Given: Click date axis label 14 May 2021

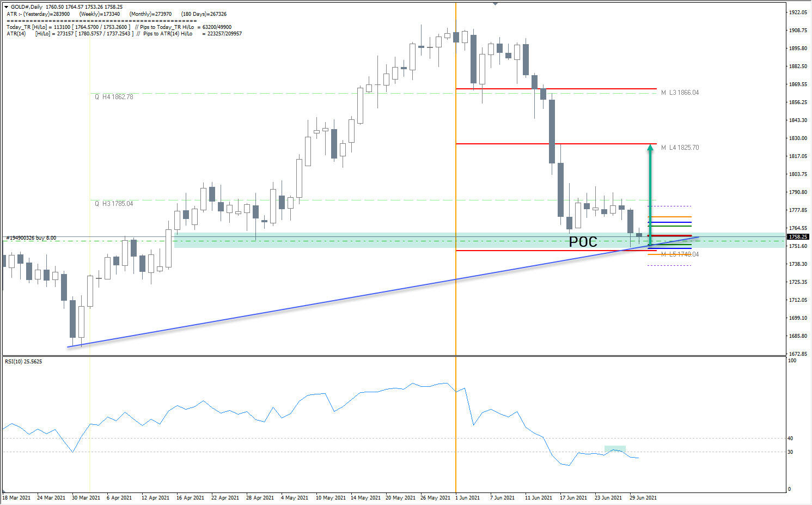Looking at the screenshot, I should 365,498.
